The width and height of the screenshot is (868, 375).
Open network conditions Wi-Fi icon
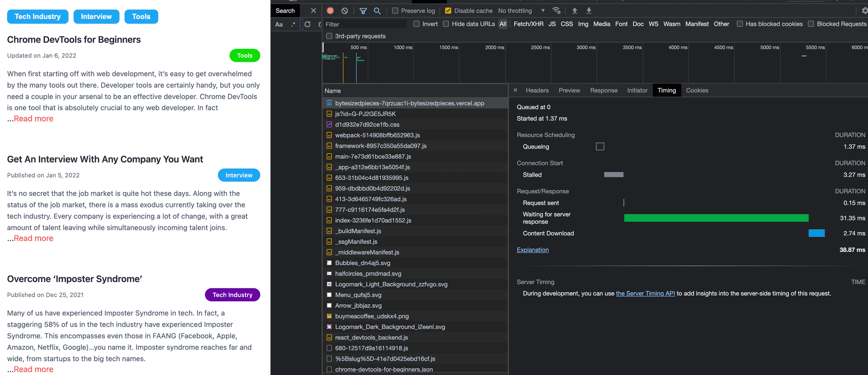click(x=557, y=11)
